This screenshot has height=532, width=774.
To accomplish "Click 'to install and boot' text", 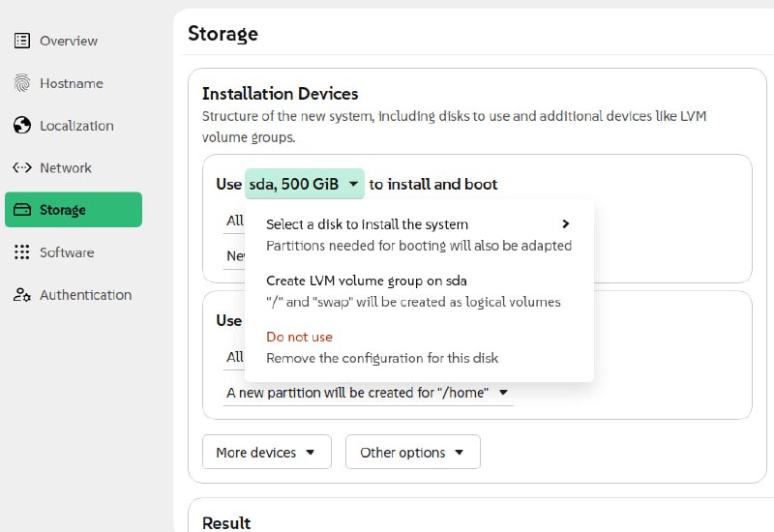I will point(432,184).
